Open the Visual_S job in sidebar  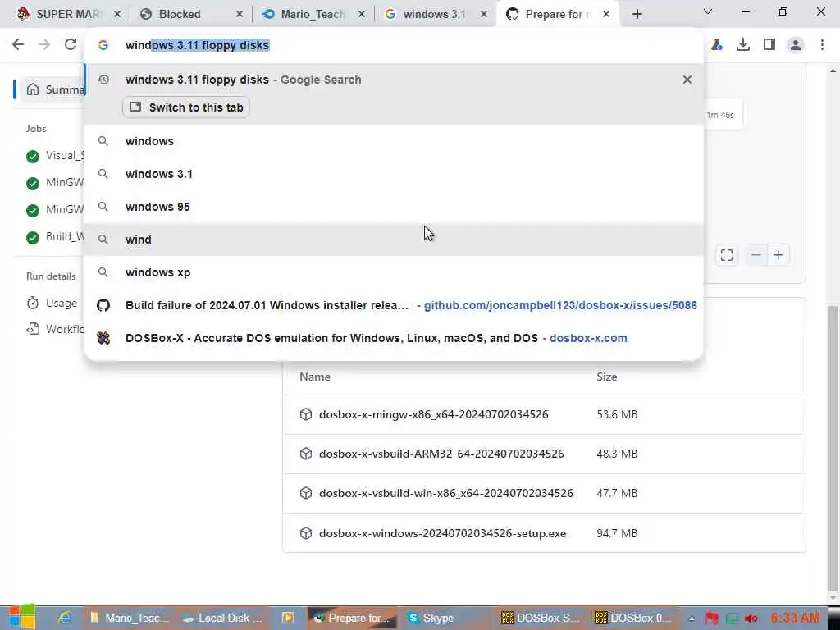point(54,156)
